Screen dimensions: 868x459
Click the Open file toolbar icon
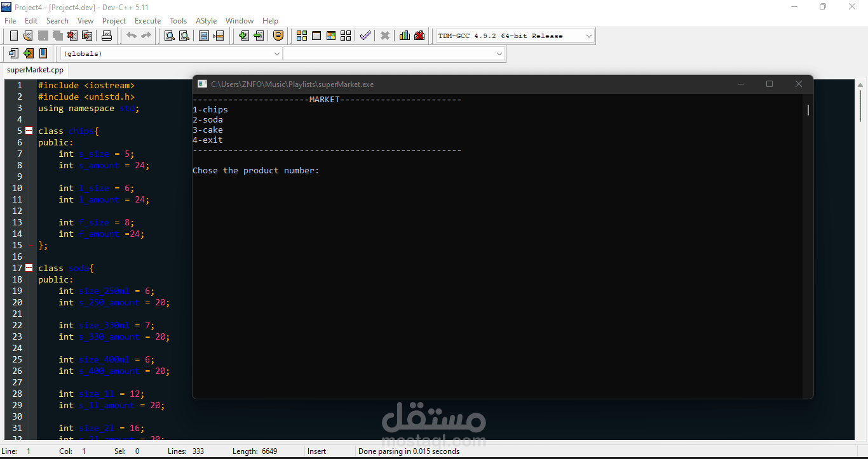[28, 36]
